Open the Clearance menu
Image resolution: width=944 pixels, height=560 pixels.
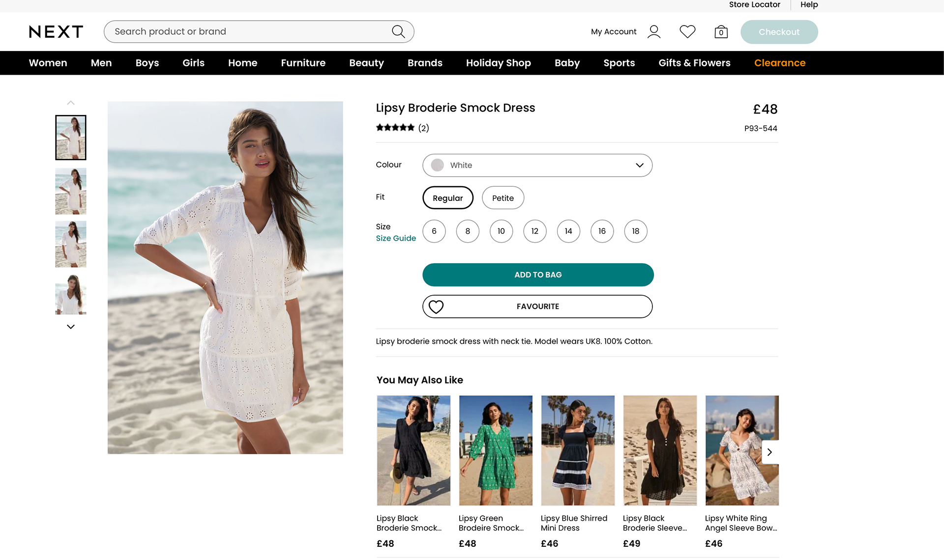(780, 63)
